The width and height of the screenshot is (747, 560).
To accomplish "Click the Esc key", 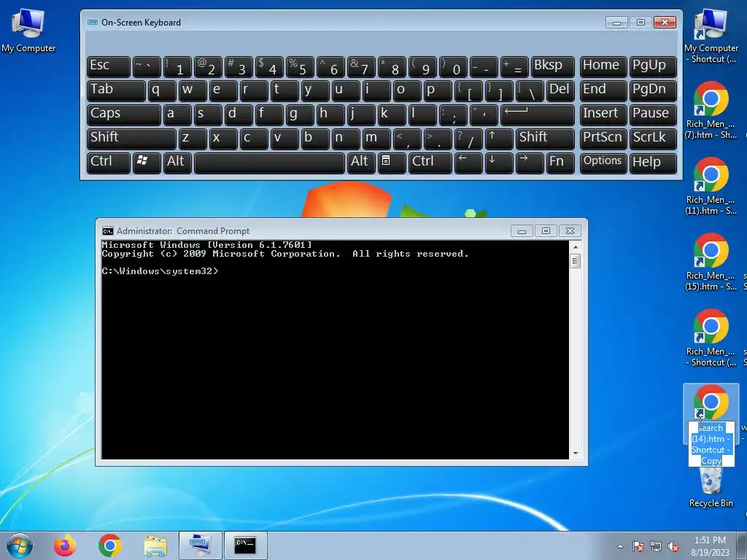I will click(x=109, y=66).
